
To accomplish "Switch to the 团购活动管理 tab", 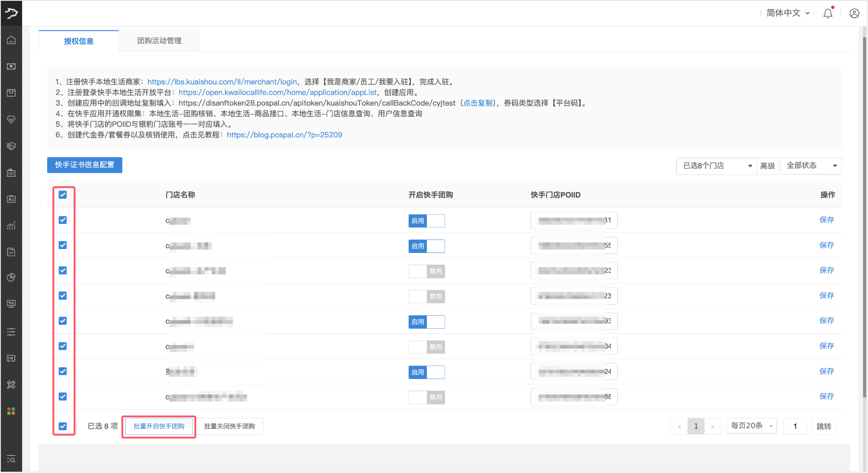I will (159, 41).
